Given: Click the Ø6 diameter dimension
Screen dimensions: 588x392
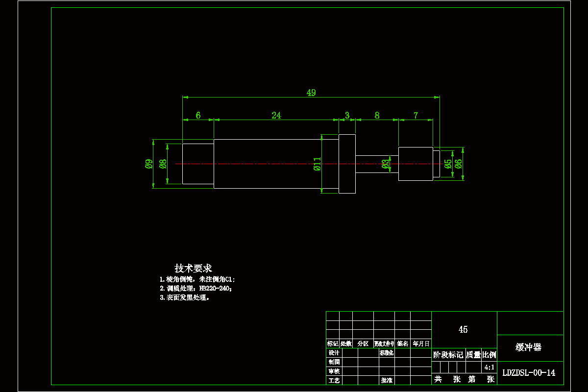Looking at the screenshot, I should (x=459, y=164).
